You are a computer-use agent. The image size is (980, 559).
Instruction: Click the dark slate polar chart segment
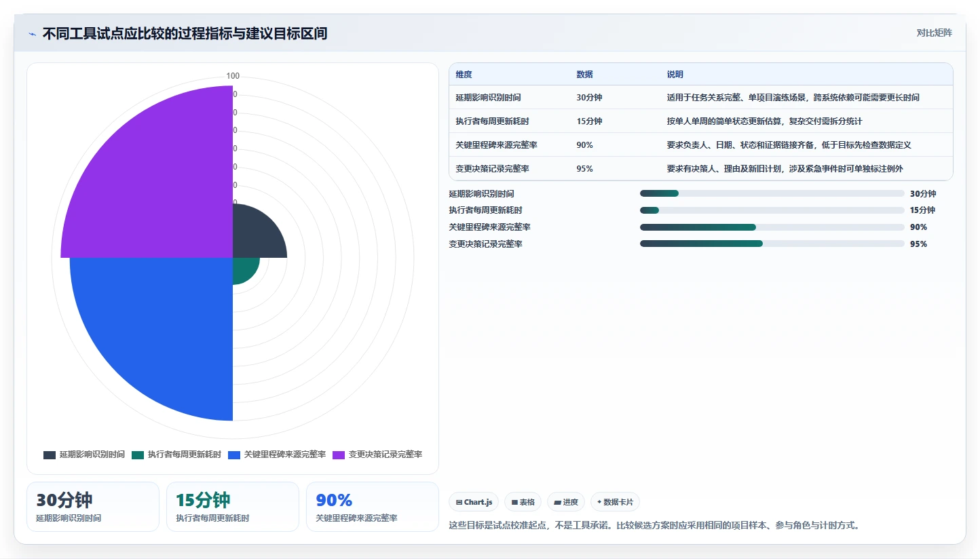pos(255,236)
